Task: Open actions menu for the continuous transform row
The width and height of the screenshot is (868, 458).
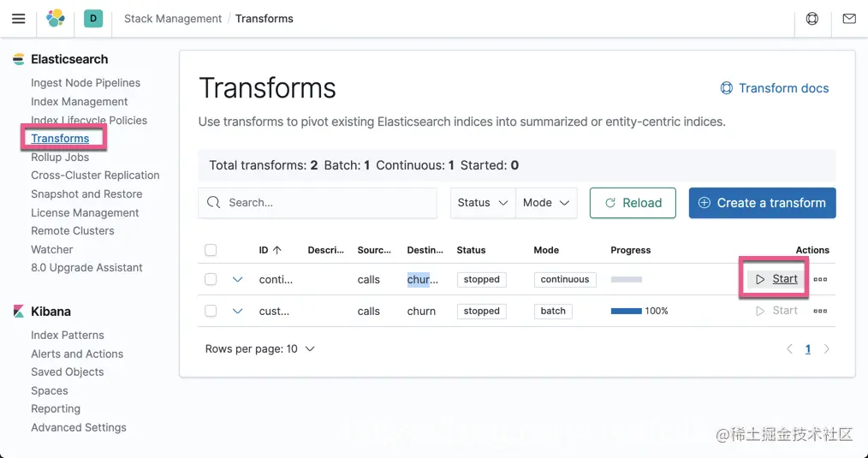Action: point(820,279)
